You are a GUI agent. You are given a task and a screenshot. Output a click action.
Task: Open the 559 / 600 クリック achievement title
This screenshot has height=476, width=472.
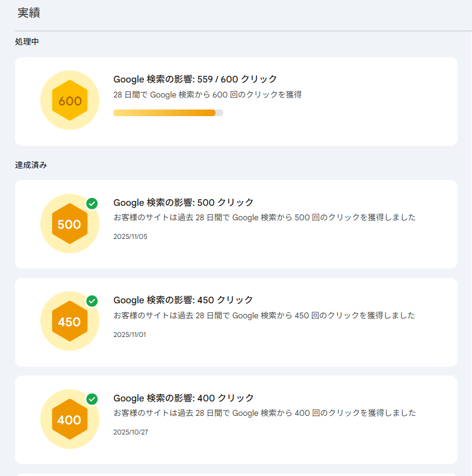[195, 79]
